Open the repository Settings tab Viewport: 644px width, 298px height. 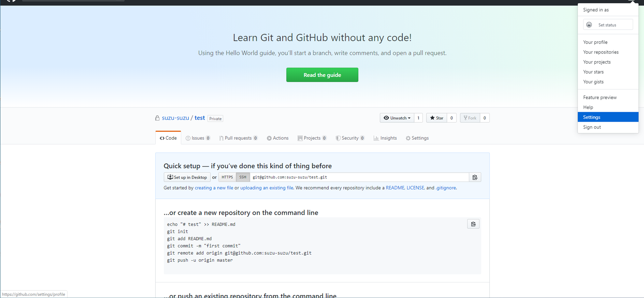[417, 138]
